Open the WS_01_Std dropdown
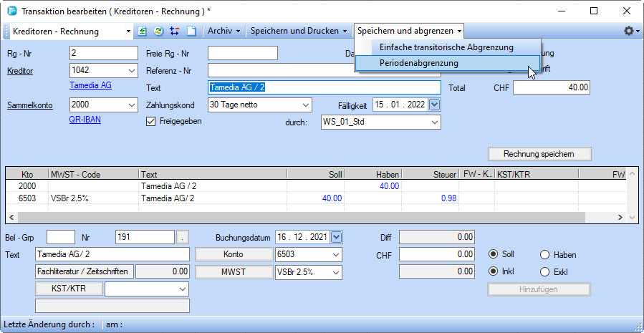Screen dimensions: 644x333 click(434, 122)
